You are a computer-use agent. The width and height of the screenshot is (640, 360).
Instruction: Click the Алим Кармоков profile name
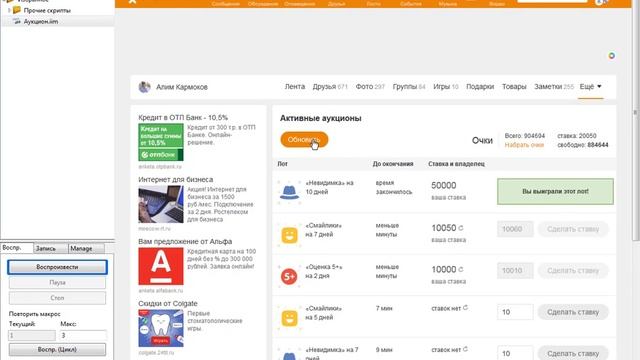pos(182,87)
